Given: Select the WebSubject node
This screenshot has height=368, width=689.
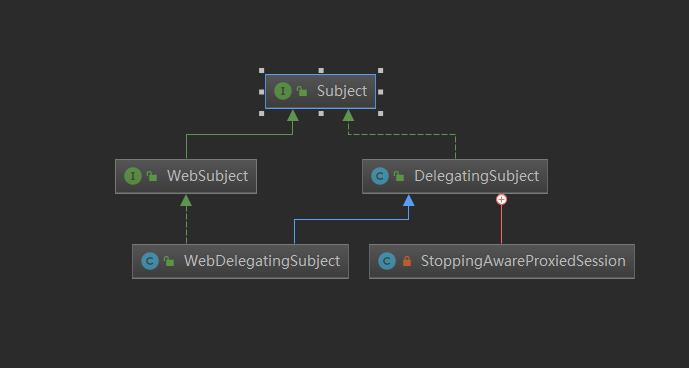Looking at the screenshot, I should tap(186, 176).
